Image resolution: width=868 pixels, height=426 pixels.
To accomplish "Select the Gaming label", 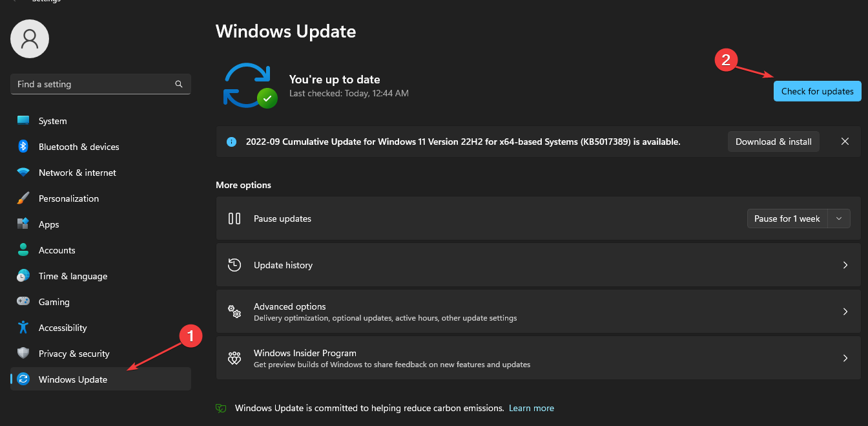I will [x=54, y=302].
